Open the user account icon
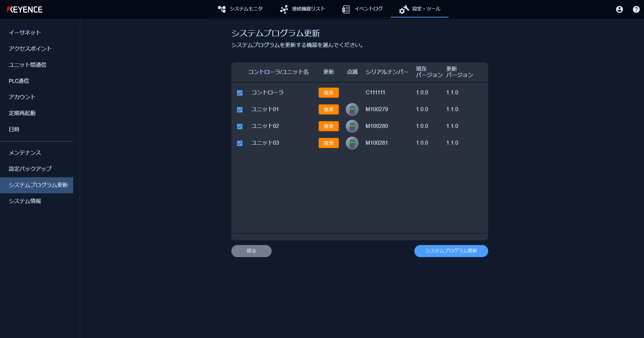 coord(619,9)
